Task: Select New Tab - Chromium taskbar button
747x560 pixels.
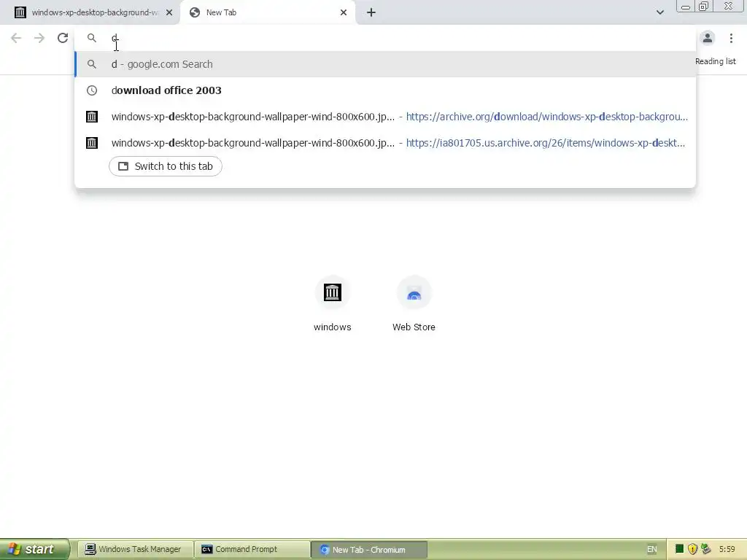Action: pyautogui.click(x=368, y=549)
